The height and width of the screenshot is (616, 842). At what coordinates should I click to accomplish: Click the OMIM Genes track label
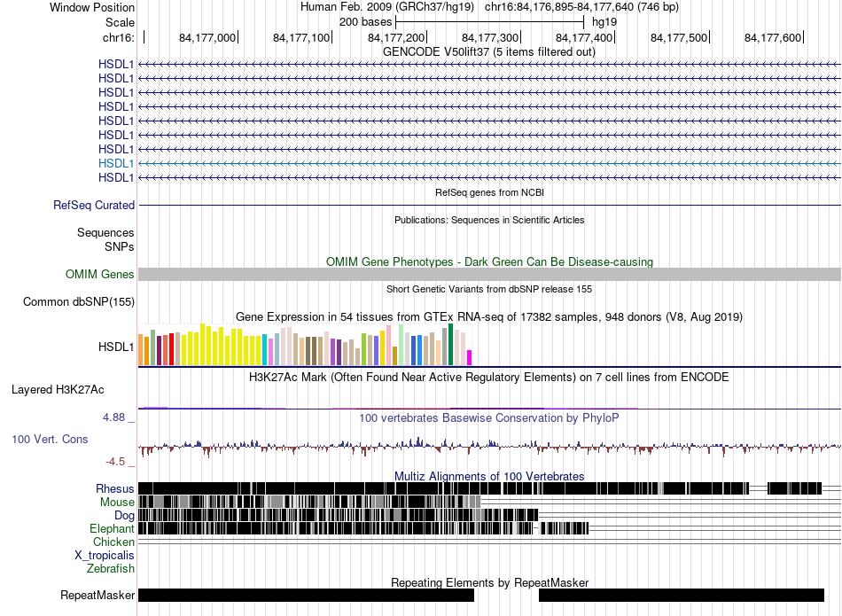pyautogui.click(x=100, y=275)
